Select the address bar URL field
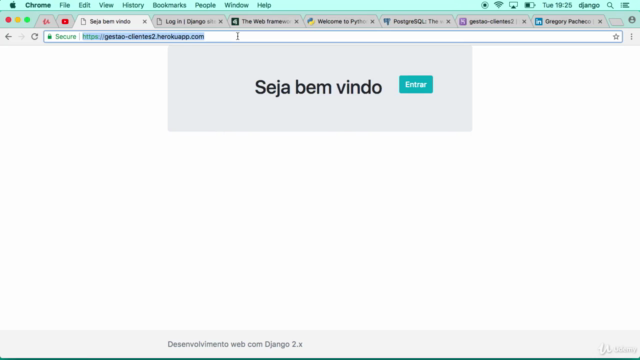 click(x=333, y=37)
